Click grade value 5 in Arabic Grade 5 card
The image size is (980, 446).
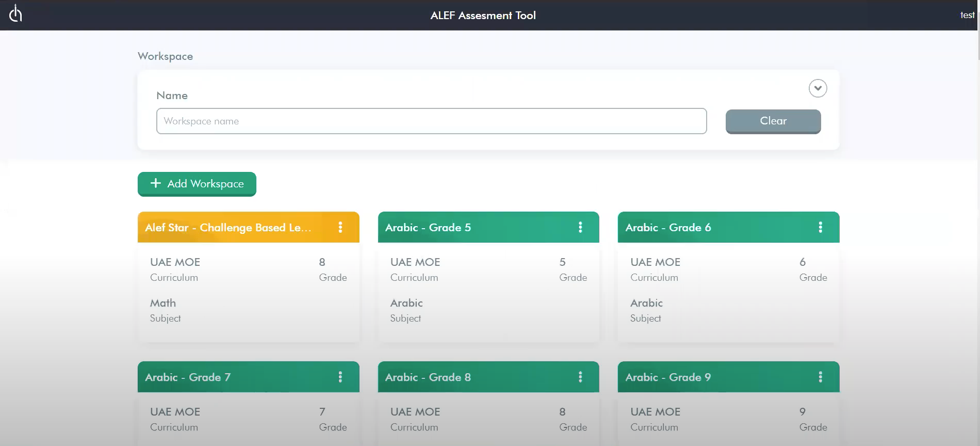(562, 262)
